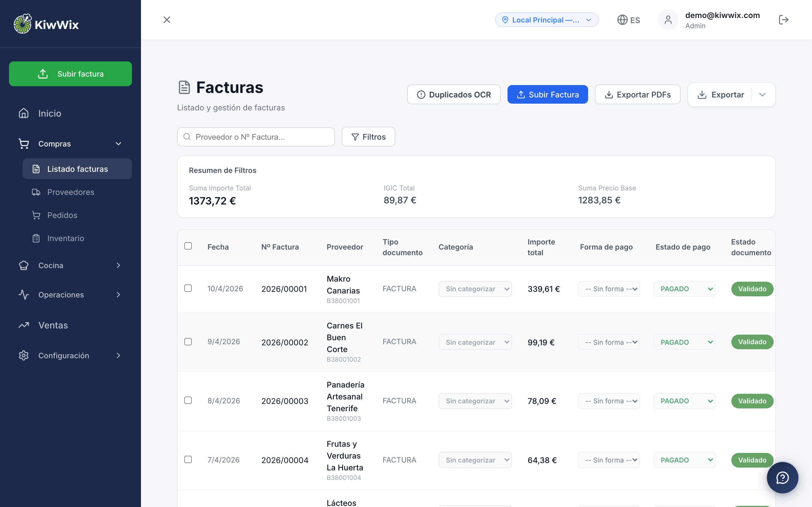812x507 pixels.
Task: Open the Subir factura upload icon button
Action: pos(43,74)
